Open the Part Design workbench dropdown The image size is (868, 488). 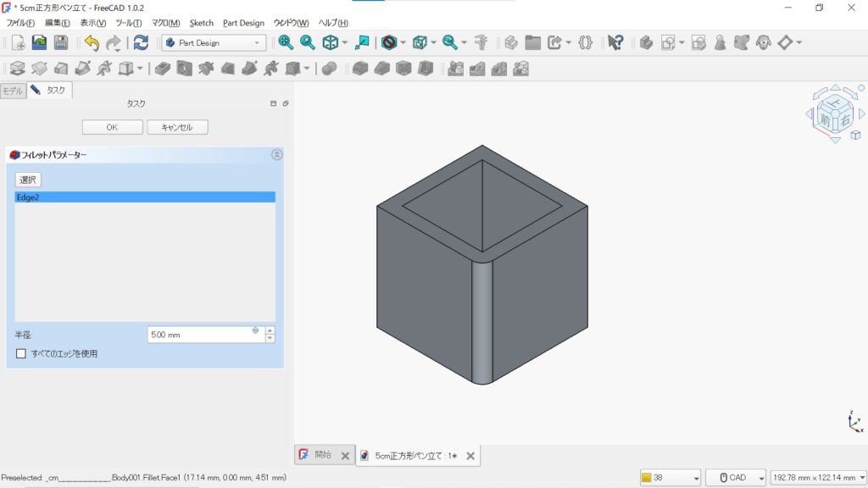pyautogui.click(x=214, y=42)
